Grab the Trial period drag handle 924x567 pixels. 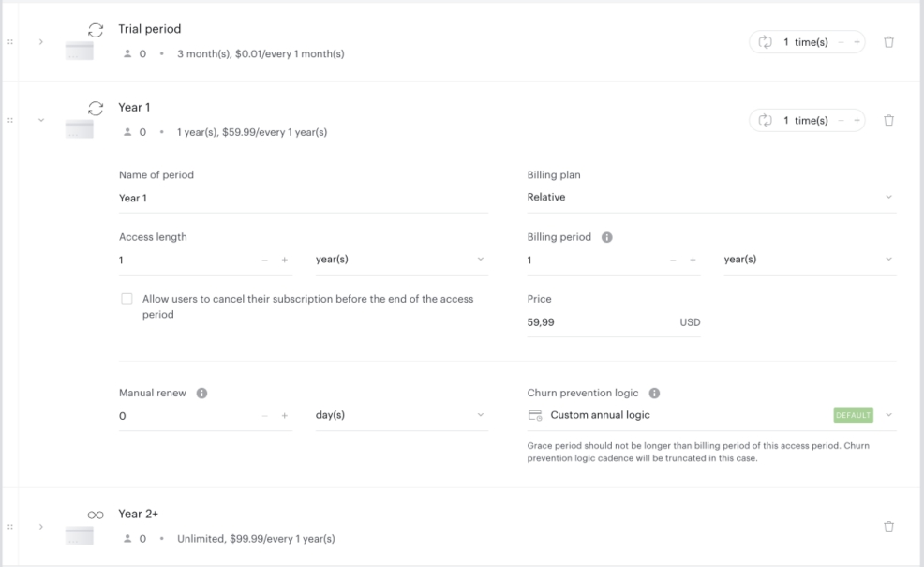pyautogui.click(x=10, y=42)
